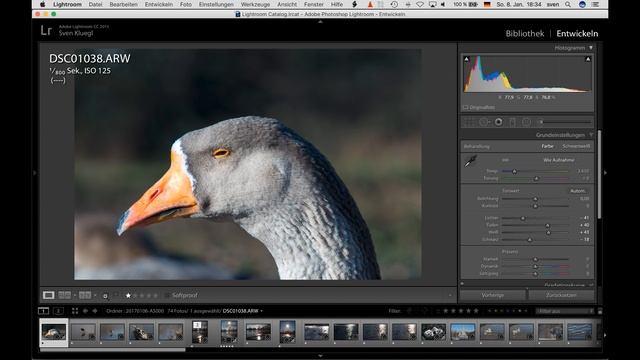
Task: Toggle shadow clipping indicator in histogram
Action: coord(467,59)
